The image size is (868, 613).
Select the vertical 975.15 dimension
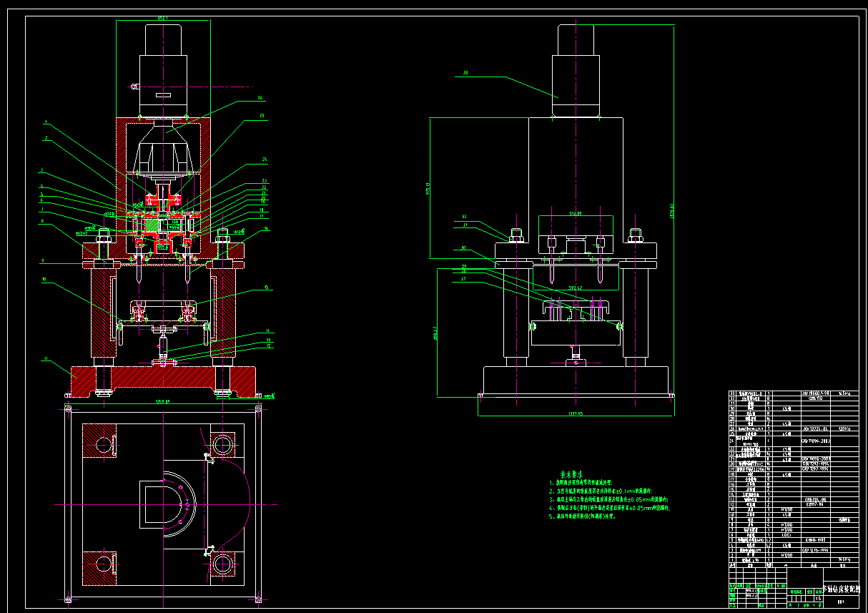[x=428, y=189]
